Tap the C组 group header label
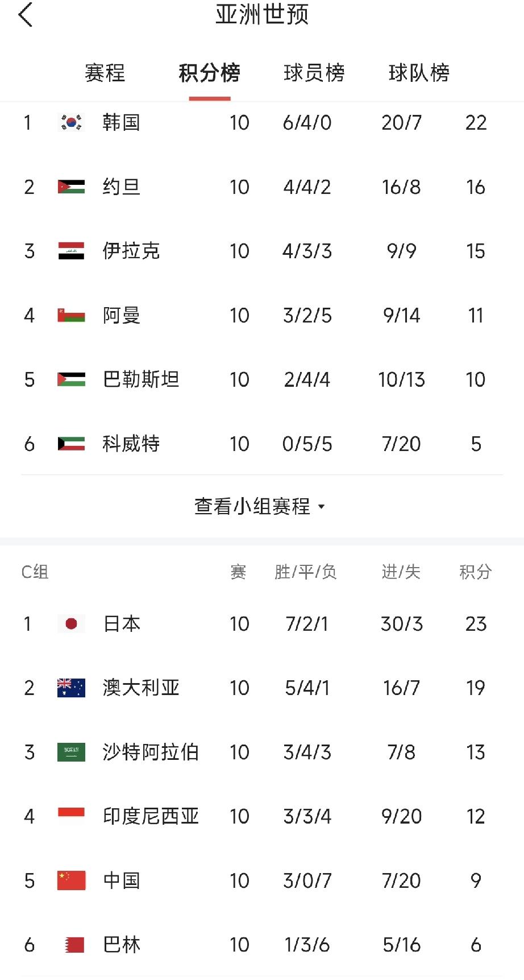The height and width of the screenshot is (980, 524). click(x=35, y=572)
